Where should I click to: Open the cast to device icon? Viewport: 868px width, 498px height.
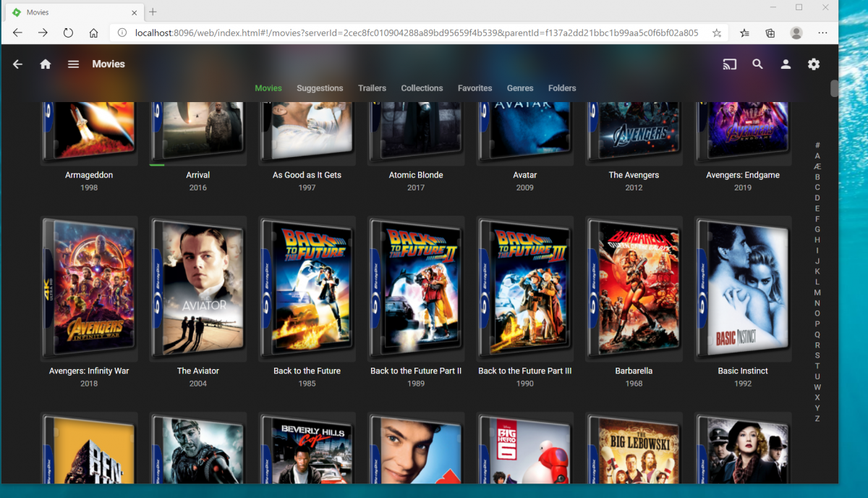coord(729,64)
